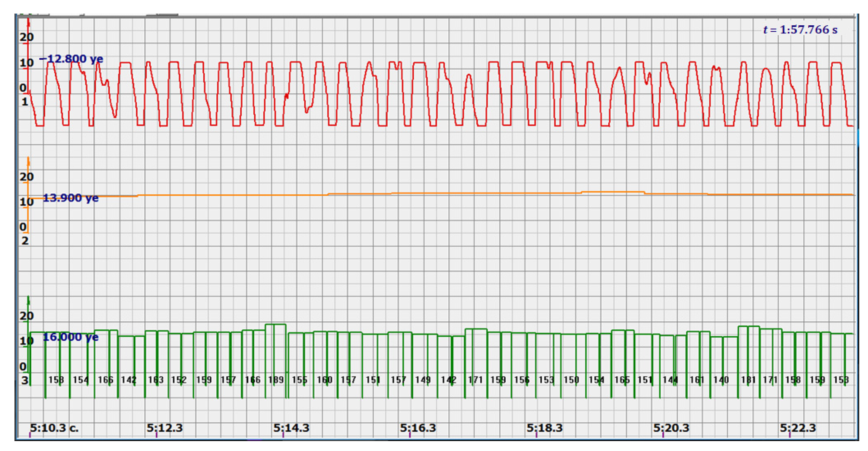Click the orange channel vertical axis arrow

point(28,162)
